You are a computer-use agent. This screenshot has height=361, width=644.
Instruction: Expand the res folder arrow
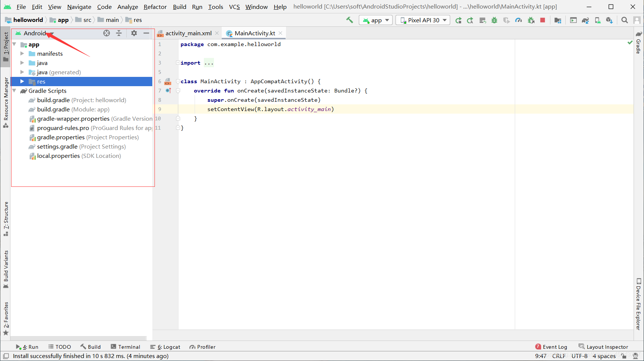22,81
